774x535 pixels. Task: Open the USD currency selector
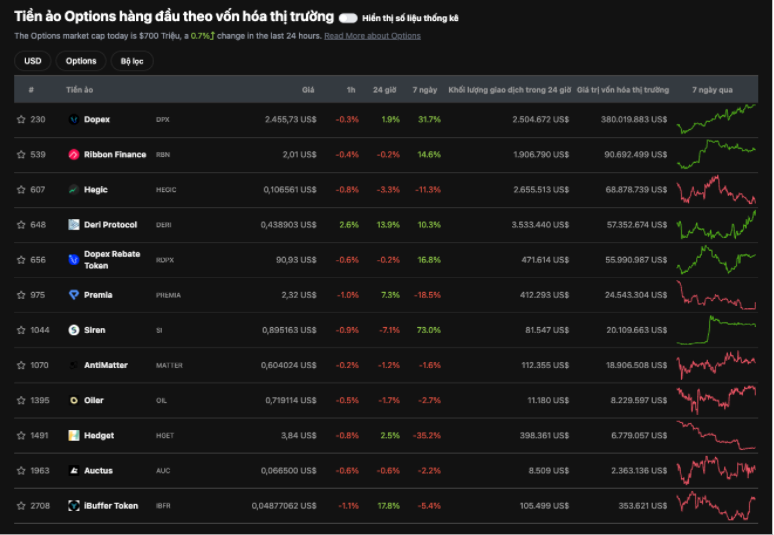click(33, 61)
